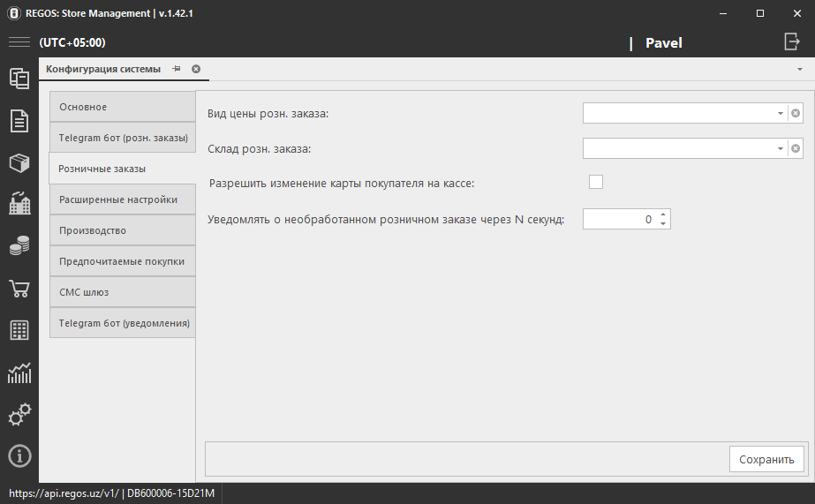Open the tab list dropdown arrow at far right
The width and height of the screenshot is (815, 504).
[799, 68]
